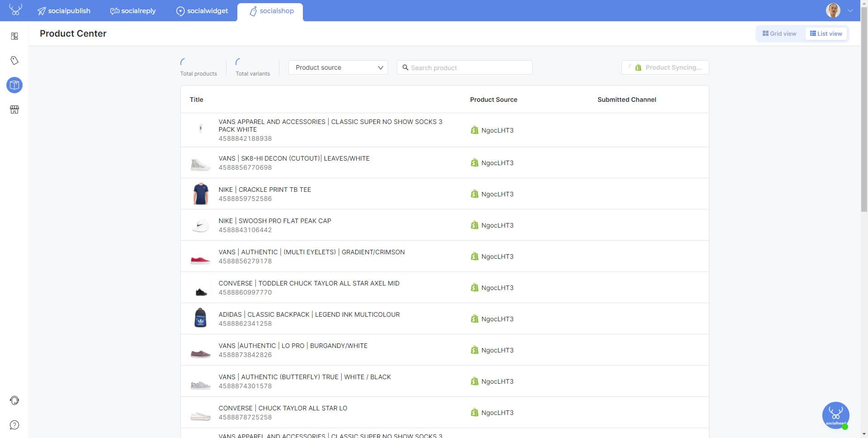The height and width of the screenshot is (438, 868).
Task: Click product ID 4588842188938
Action: click(x=245, y=138)
